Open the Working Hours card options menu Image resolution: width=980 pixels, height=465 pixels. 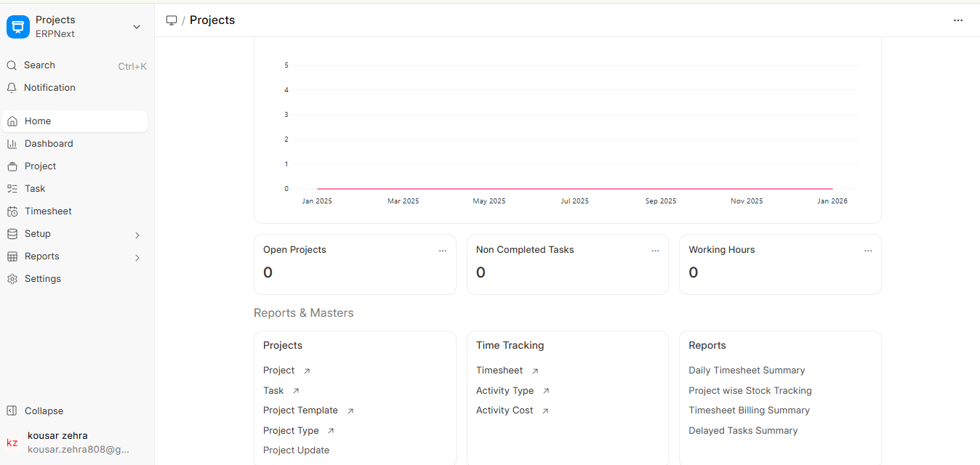868,250
